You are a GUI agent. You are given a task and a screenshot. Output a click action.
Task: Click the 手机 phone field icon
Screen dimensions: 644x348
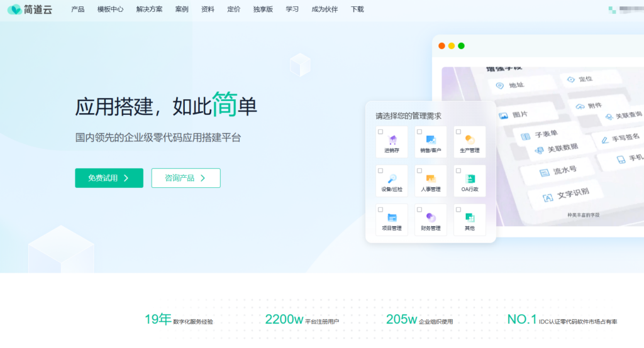[x=621, y=160]
